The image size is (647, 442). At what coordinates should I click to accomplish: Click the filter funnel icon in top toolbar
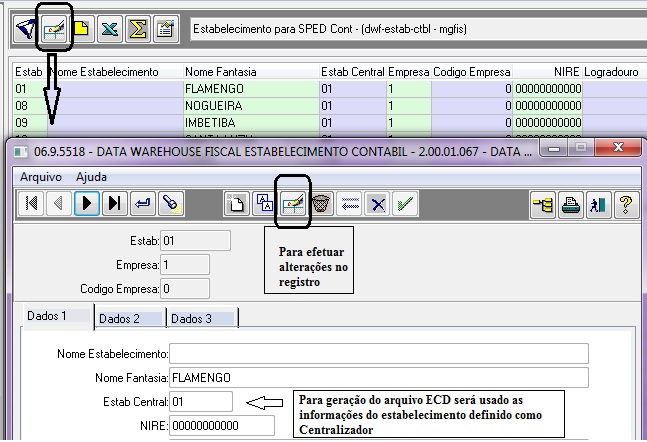pyautogui.click(x=25, y=29)
